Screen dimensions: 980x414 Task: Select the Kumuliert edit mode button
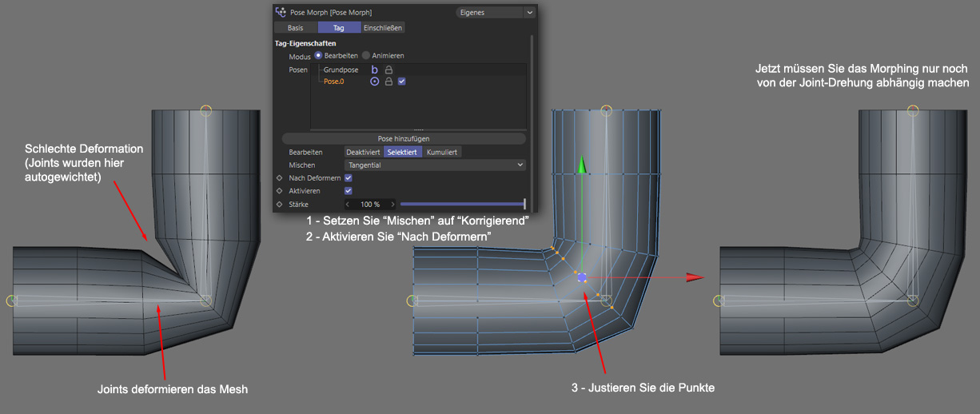[x=442, y=152]
